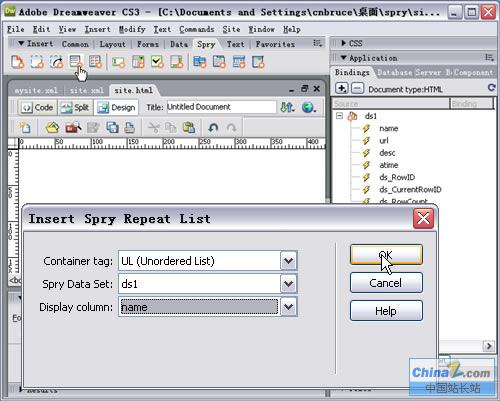The width and height of the screenshot is (500, 401).
Task: Open the Commands menu
Action: tap(197, 29)
